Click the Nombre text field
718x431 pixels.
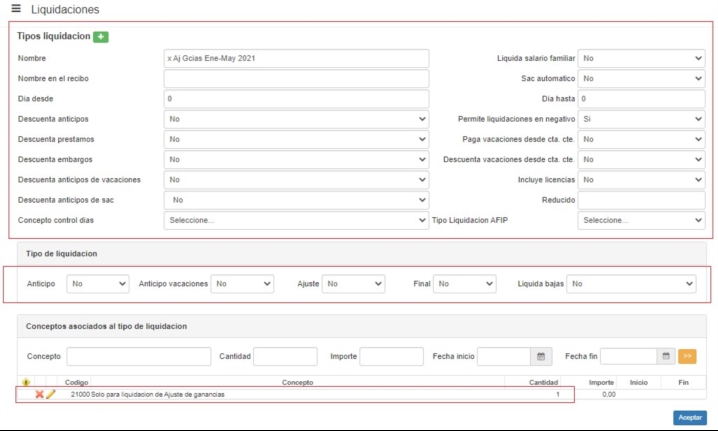297,58
